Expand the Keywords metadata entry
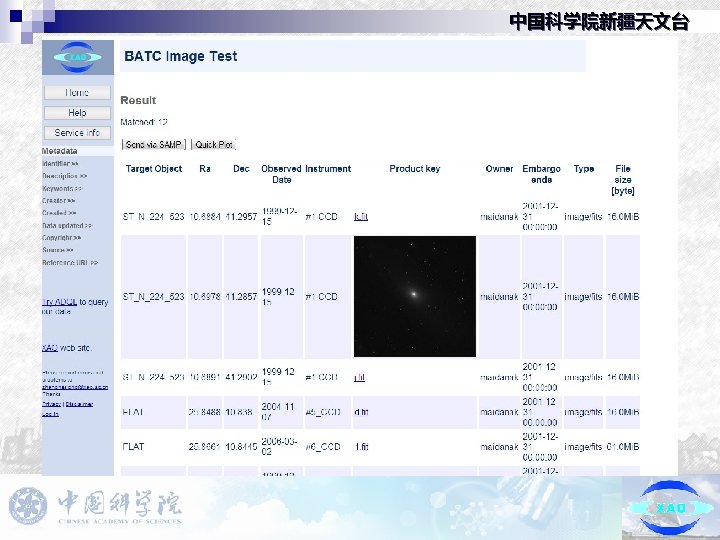The width and height of the screenshot is (720, 540). tap(62, 188)
